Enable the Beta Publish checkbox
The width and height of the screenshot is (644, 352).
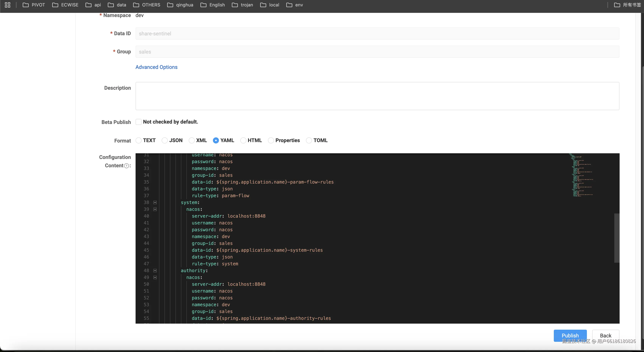[x=139, y=122]
